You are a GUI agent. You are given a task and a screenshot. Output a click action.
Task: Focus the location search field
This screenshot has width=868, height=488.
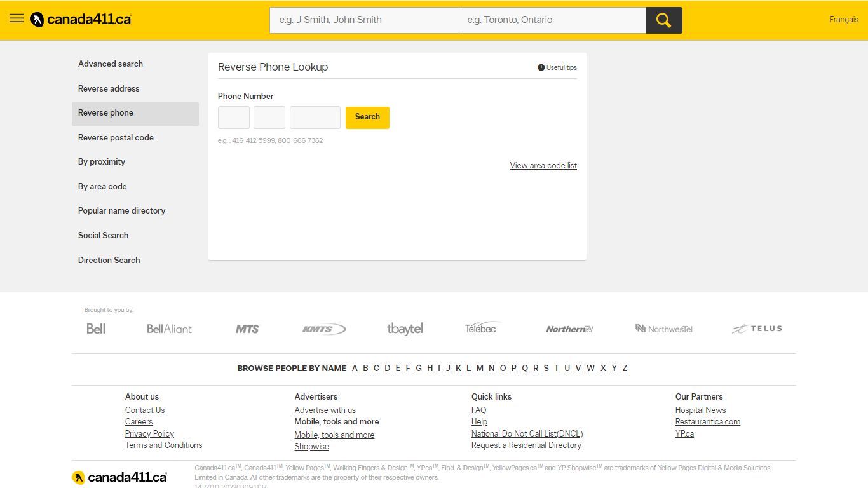pyautogui.click(x=552, y=20)
